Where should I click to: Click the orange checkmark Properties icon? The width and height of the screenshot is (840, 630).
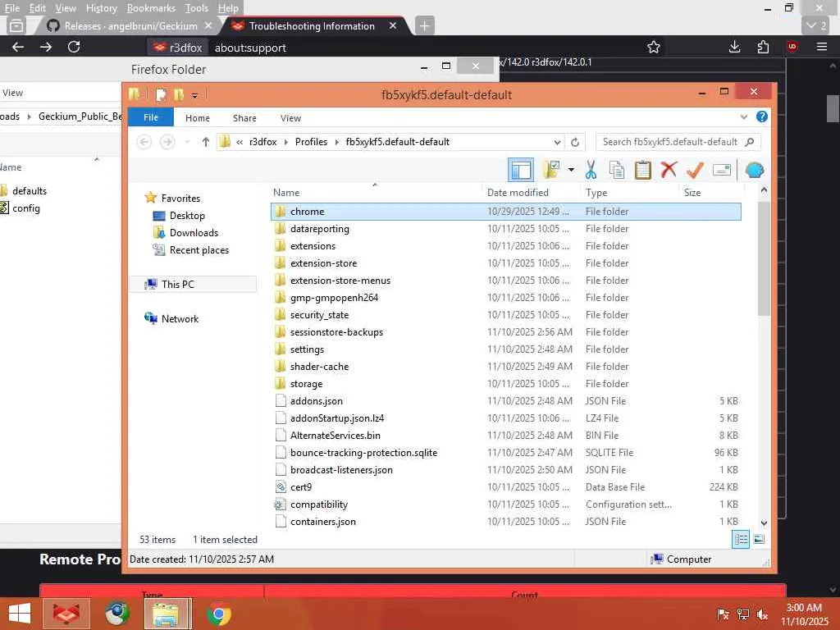695,170
